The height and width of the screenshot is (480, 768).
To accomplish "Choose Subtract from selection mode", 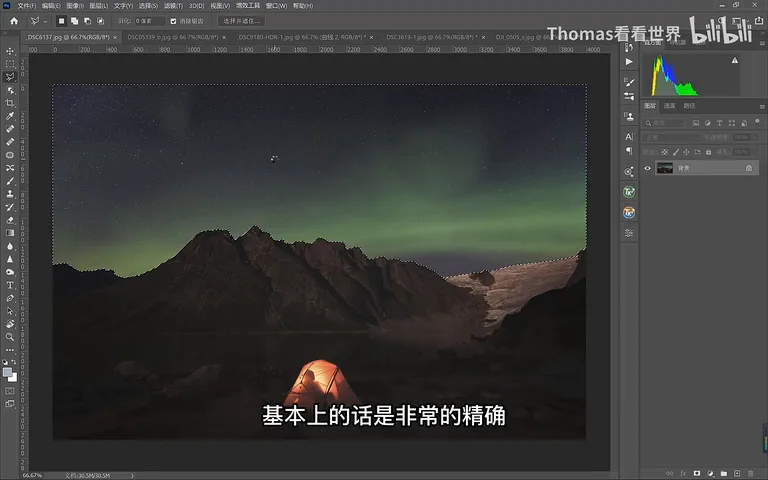I will [x=87, y=21].
